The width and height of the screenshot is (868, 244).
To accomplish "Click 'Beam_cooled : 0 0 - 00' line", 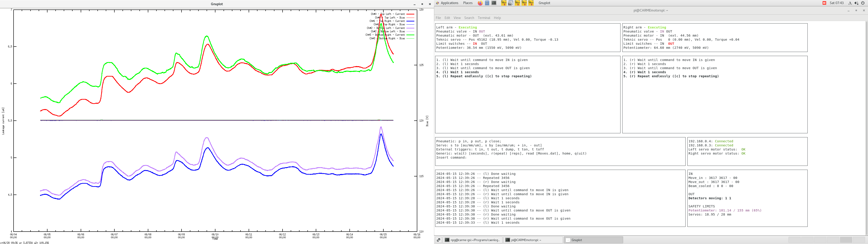I will point(711,186).
